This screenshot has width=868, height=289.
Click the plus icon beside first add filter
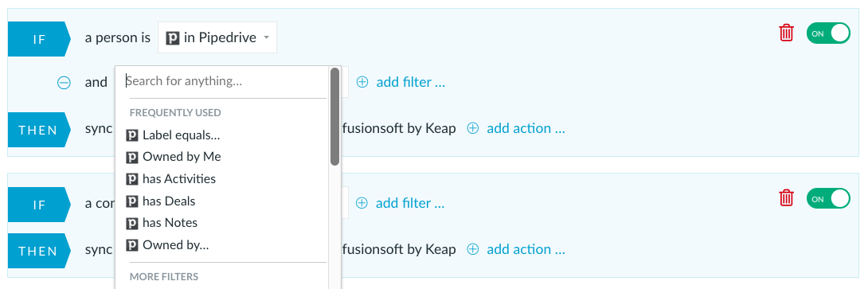(x=362, y=82)
